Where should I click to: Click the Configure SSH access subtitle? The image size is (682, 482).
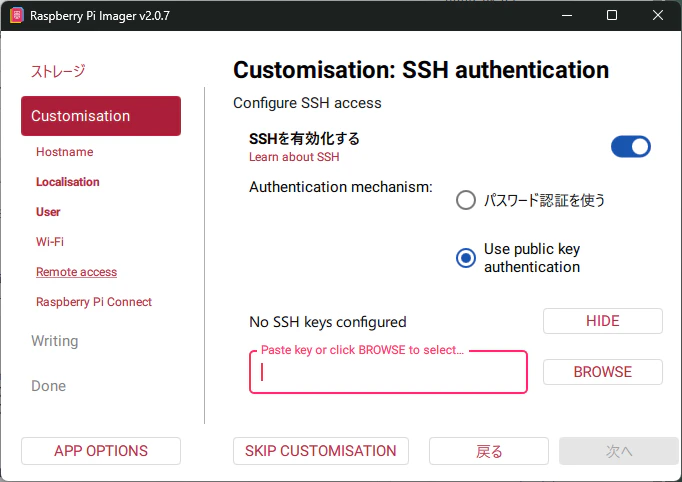(x=308, y=103)
